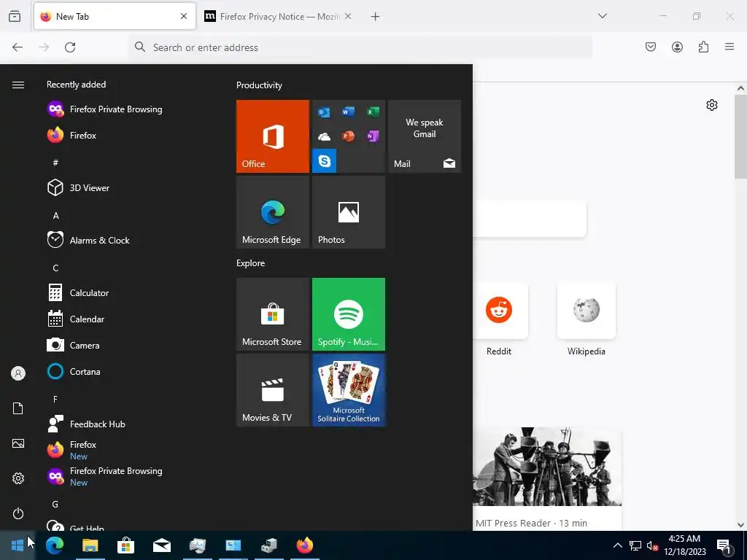This screenshot has width=747, height=560.
Task: Launch Calculator from the app list
Action: (77, 293)
